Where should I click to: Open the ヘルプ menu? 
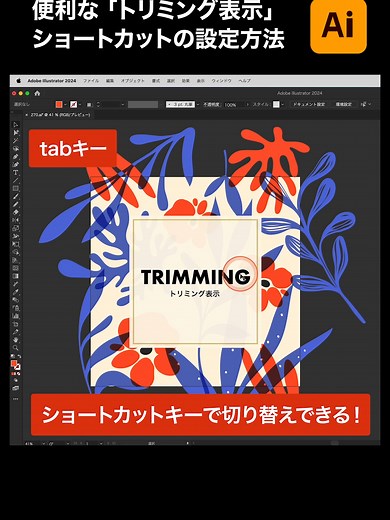[245, 81]
